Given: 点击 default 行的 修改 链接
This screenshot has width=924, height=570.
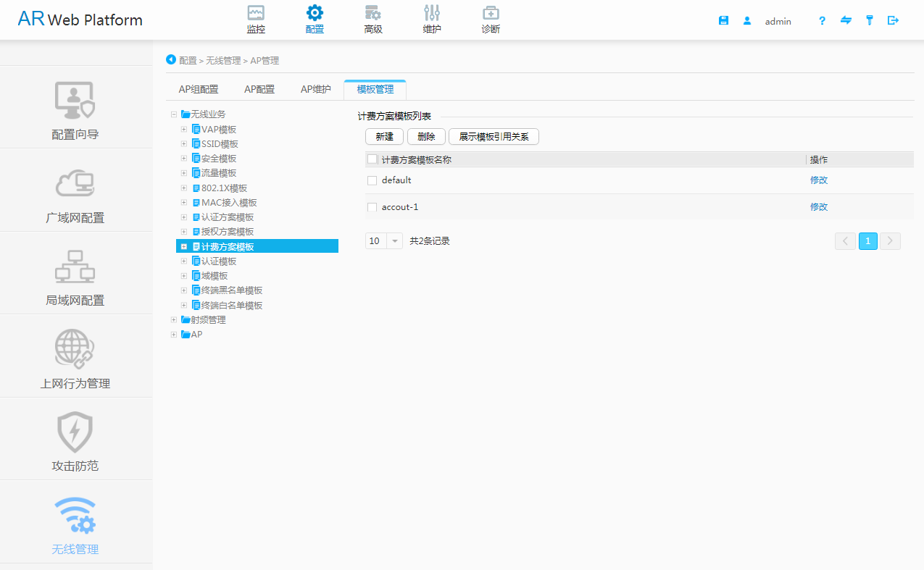Looking at the screenshot, I should click(x=818, y=180).
